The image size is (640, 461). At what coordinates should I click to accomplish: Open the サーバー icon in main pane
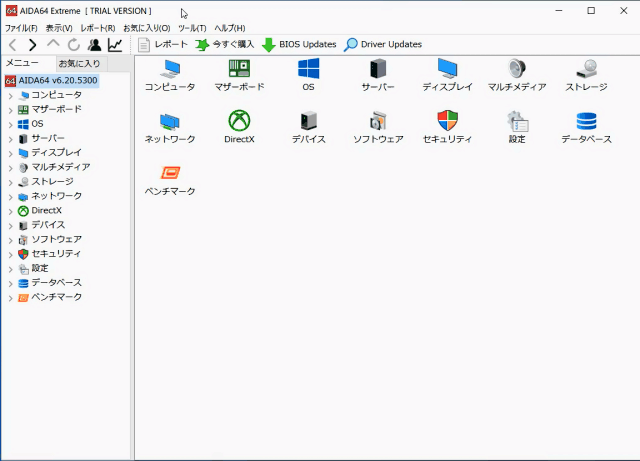(378, 68)
